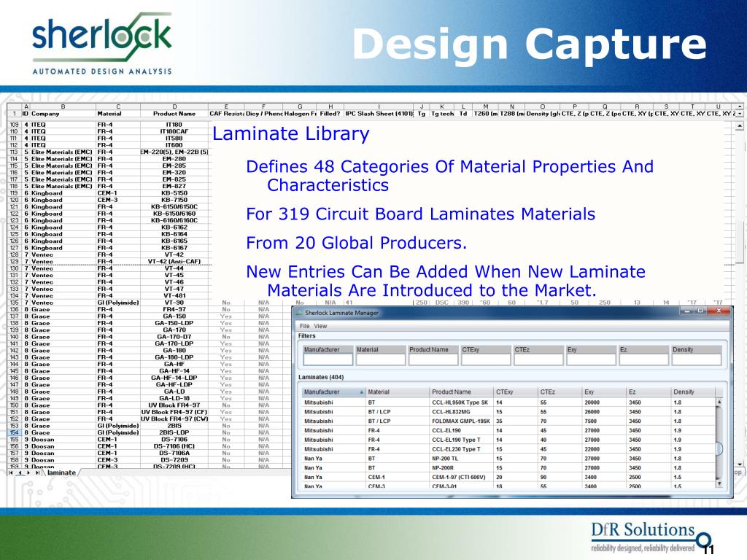Click the spreadsheet vertical scrollbar down arrow
The width and height of the screenshot is (747, 560).
pos(739,464)
